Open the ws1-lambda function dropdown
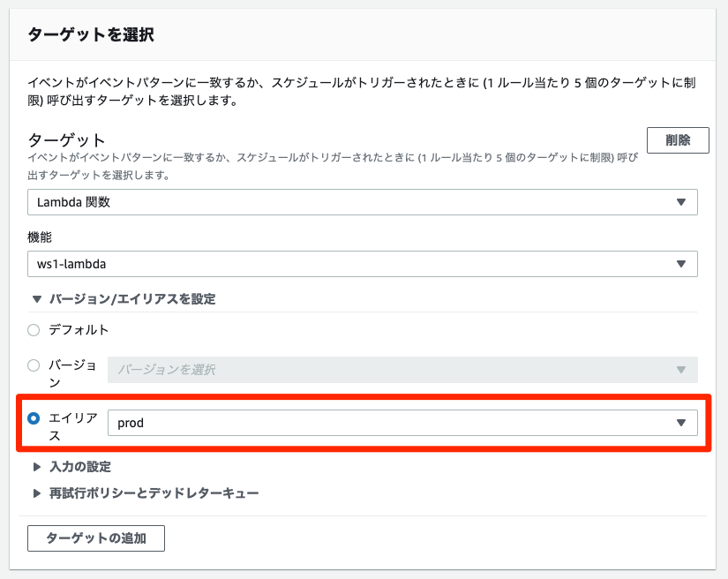This screenshot has width=728, height=579. [362, 264]
